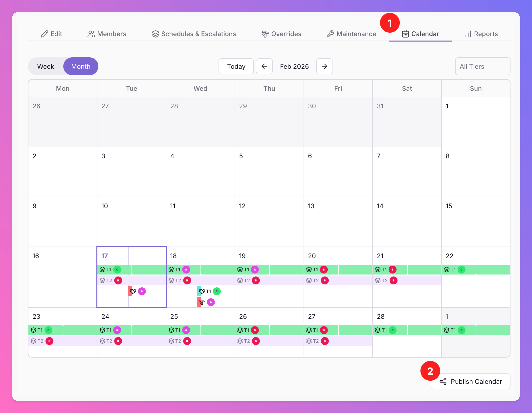Click the Today button
Screen dimensions: 532x413
point(236,67)
